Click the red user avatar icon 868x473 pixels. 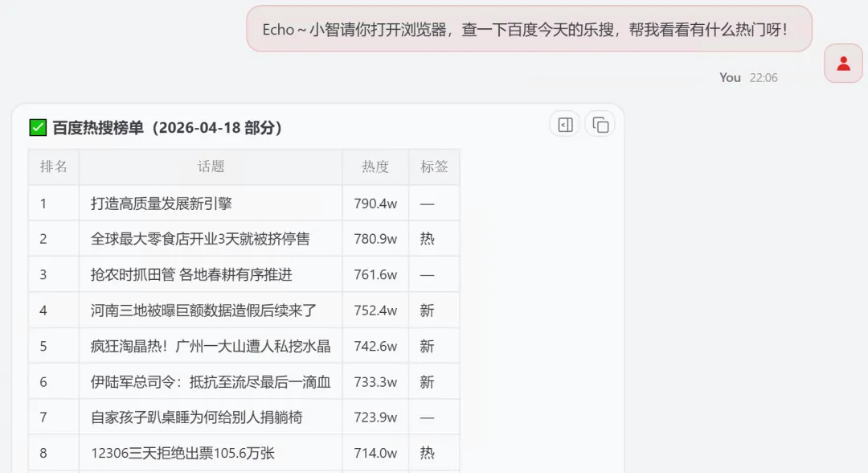pos(843,64)
